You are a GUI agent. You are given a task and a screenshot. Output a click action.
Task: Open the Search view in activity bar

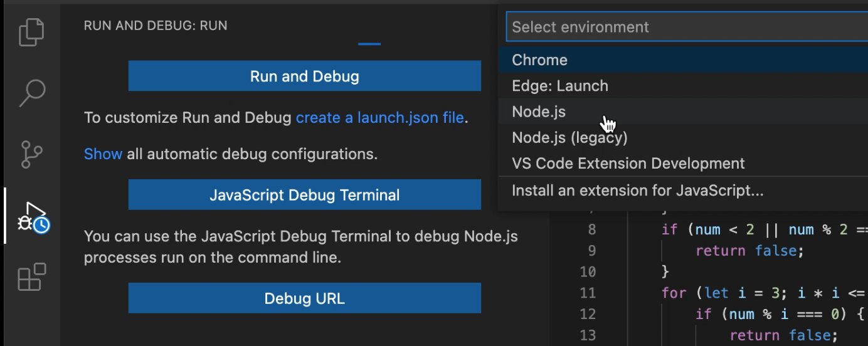(32, 93)
